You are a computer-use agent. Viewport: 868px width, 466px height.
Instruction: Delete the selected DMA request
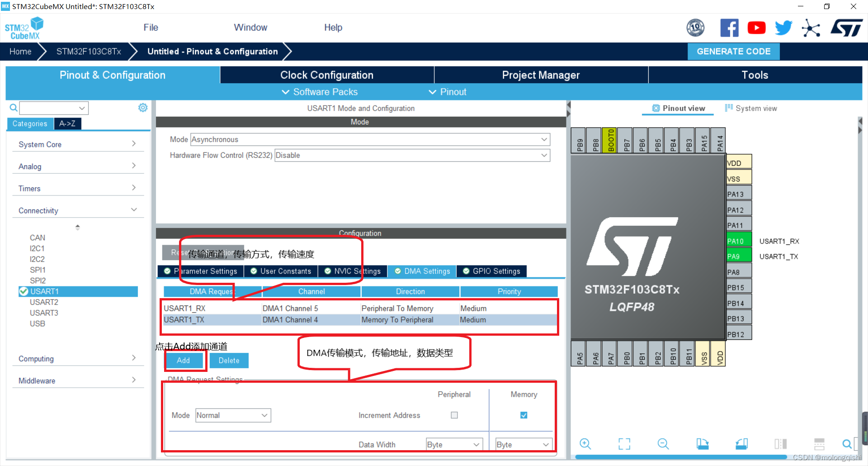pyautogui.click(x=229, y=360)
